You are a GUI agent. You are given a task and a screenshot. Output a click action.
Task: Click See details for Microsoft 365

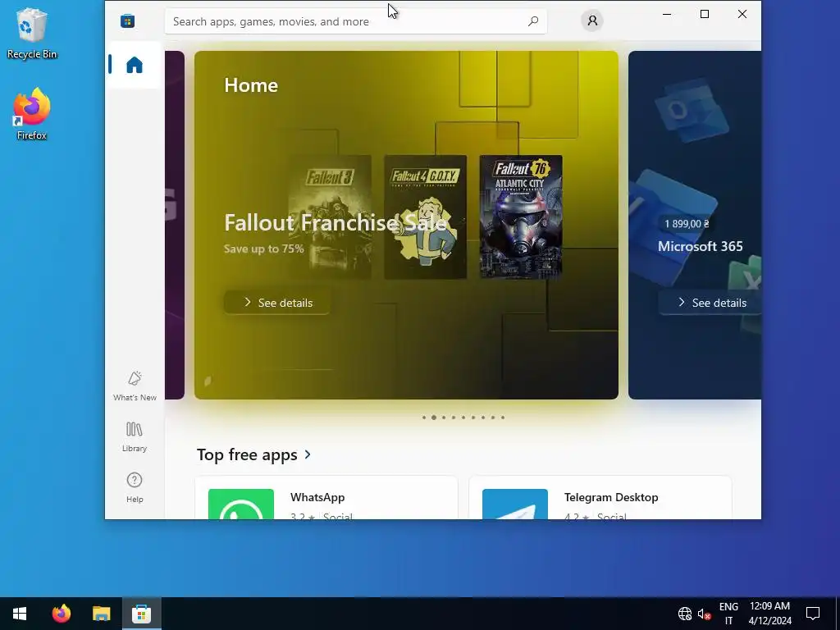click(x=710, y=303)
